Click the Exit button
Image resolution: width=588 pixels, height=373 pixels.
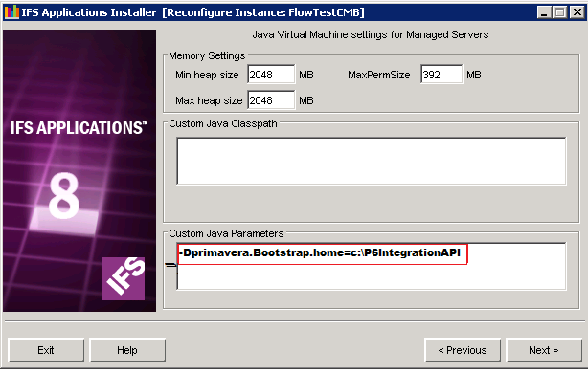(46, 350)
